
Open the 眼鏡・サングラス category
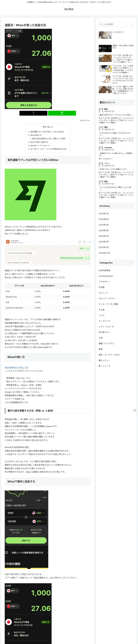[x=106, y=343]
